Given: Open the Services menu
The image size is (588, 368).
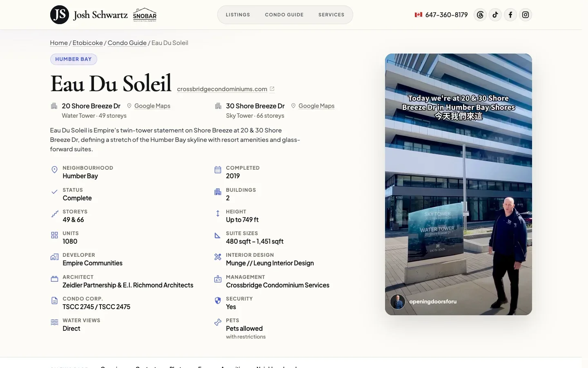Looking at the screenshot, I should tap(331, 15).
